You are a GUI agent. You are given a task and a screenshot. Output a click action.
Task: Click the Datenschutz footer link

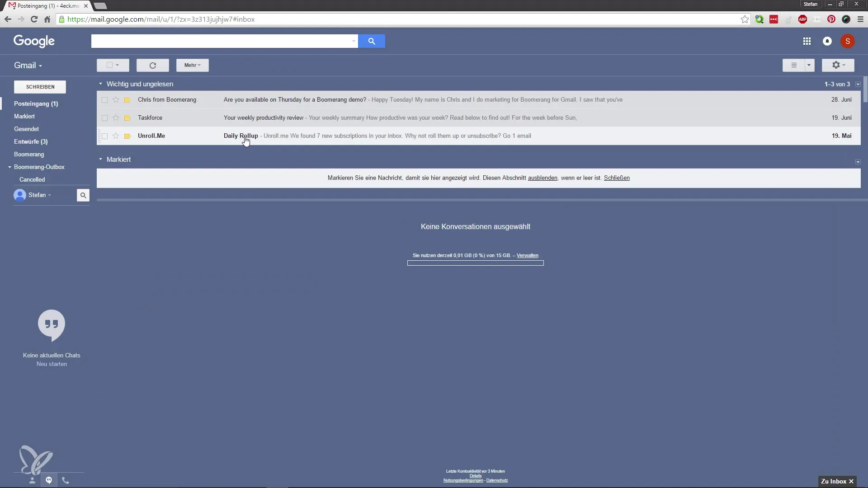[497, 481]
